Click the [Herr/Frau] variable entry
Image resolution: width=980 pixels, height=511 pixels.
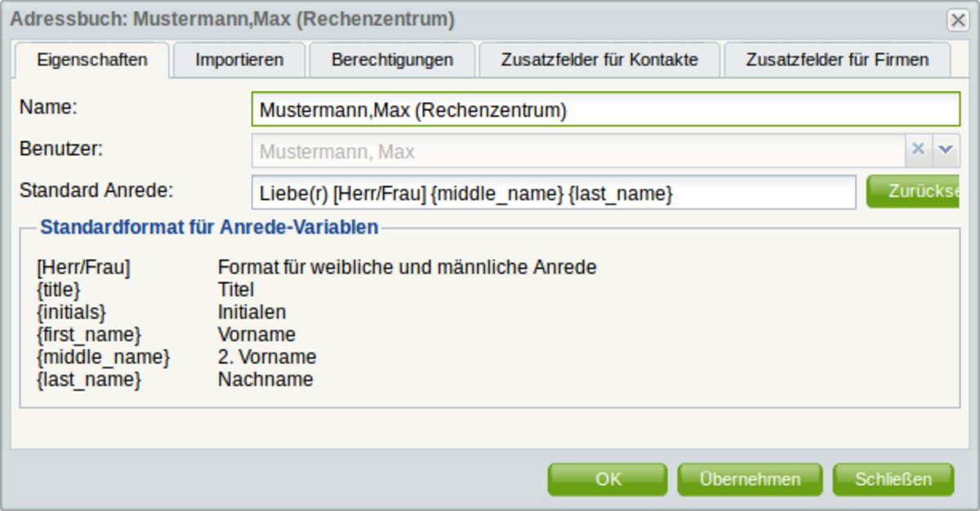tap(83, 267)
